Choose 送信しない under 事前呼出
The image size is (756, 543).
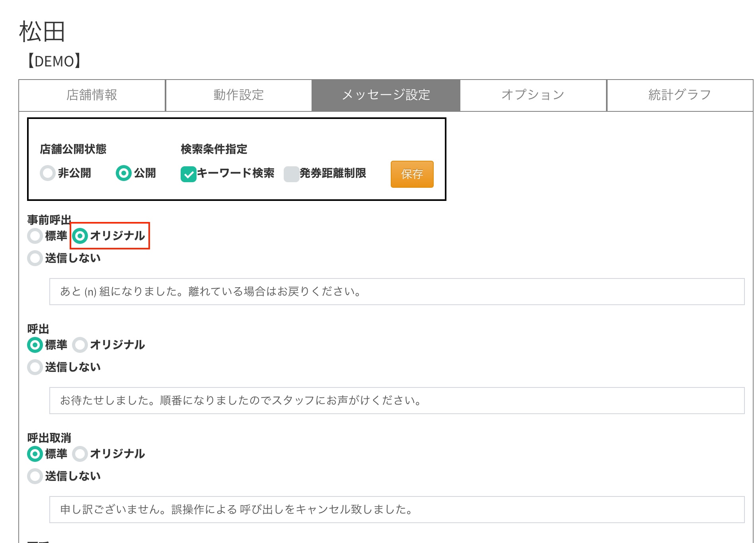click(35, 258)
